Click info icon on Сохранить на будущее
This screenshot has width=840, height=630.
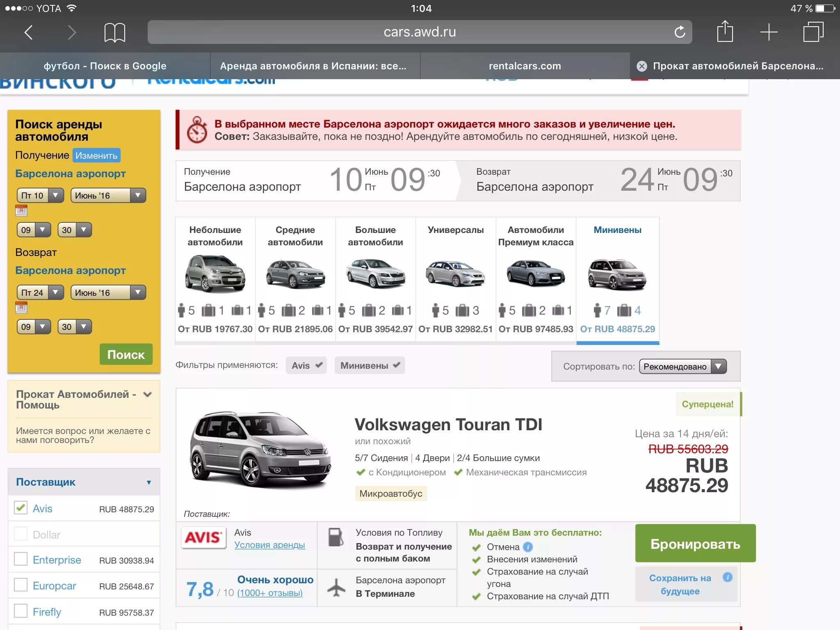click(x=728, y=577)
